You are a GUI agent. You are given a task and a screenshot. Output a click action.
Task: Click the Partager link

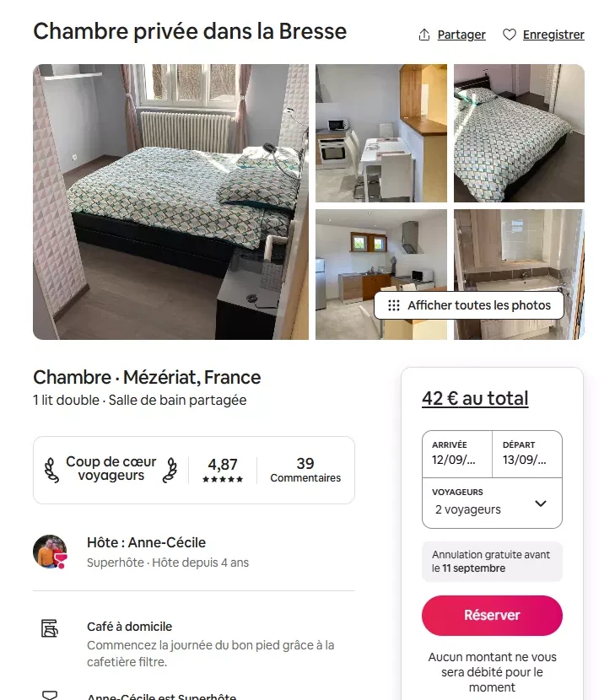461,35
